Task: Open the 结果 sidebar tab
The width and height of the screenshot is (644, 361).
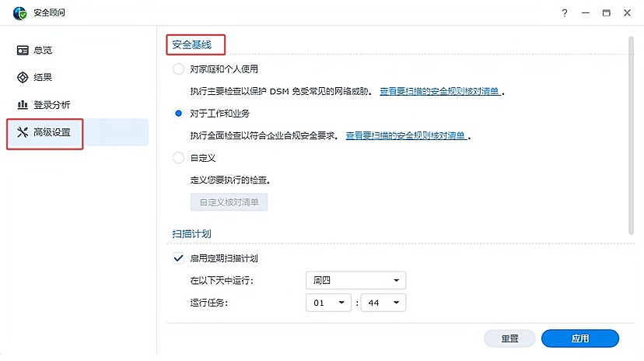Action: coord(44,78)
